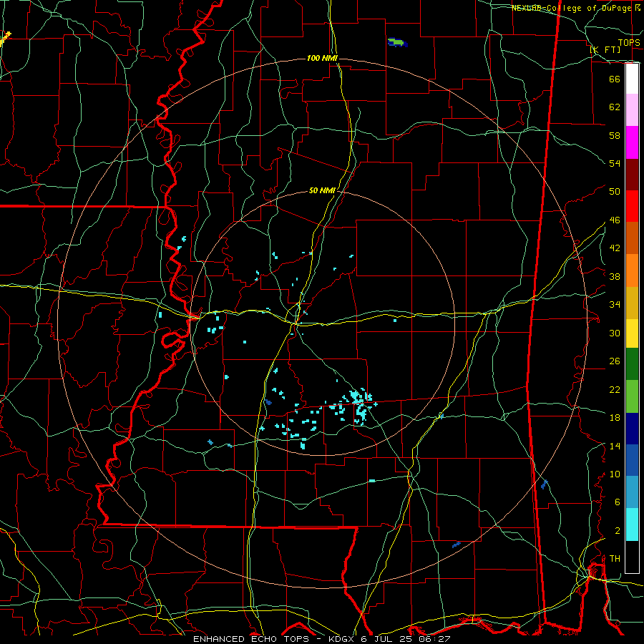Select the dark orange legend swatch
Image resolution: width=644 pixels, height=644 pixels.
(x=632, y=238)
